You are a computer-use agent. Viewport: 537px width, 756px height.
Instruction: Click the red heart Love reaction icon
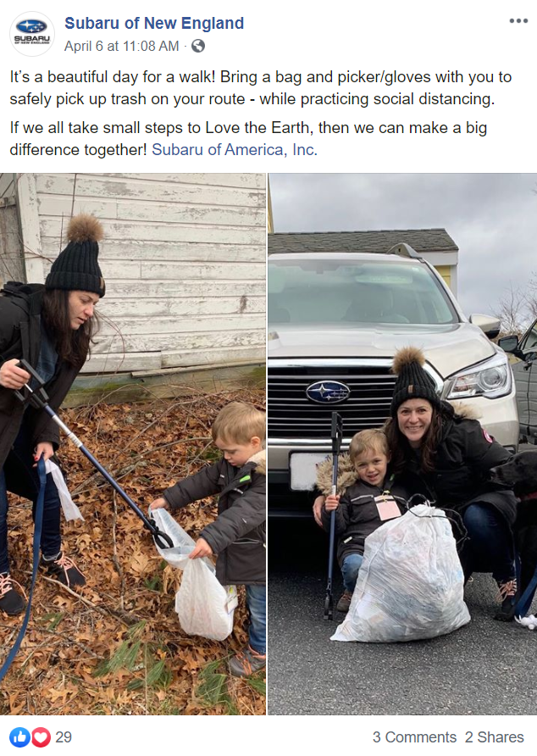41,737
